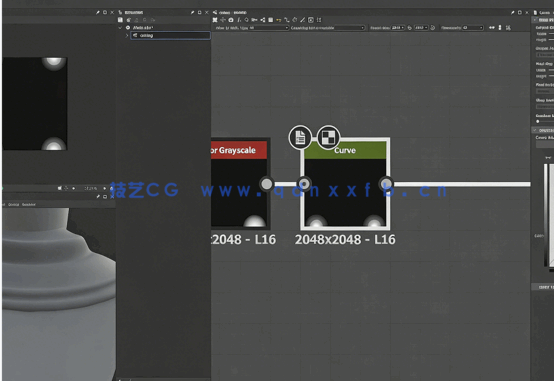Click the document badge on the Curve node
Image resolution: width=554 pixels, height=381 pixels.
click(300, 137)
